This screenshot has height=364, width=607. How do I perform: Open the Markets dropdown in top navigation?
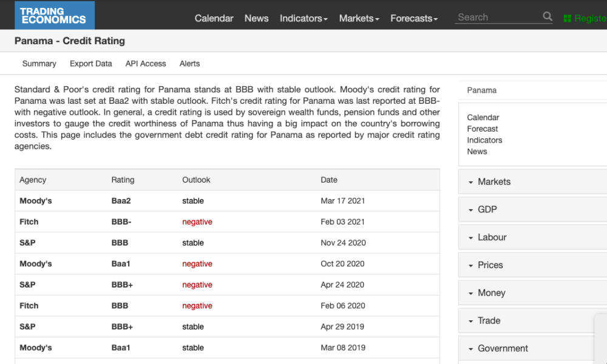[x=359, y=18]
